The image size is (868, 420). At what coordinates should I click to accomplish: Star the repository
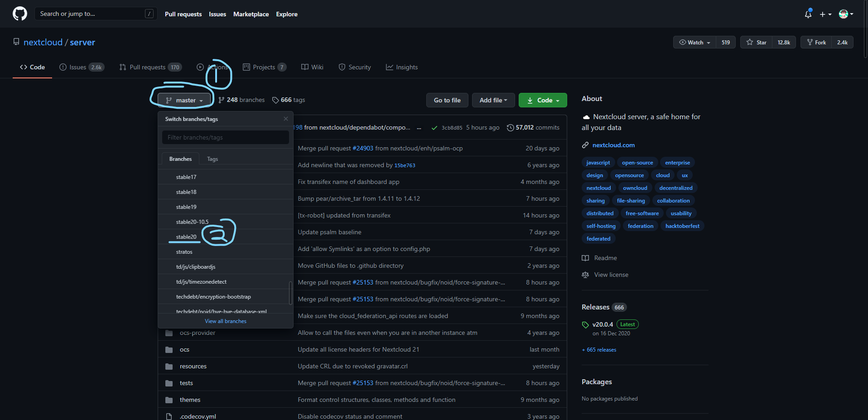(756, 42)
